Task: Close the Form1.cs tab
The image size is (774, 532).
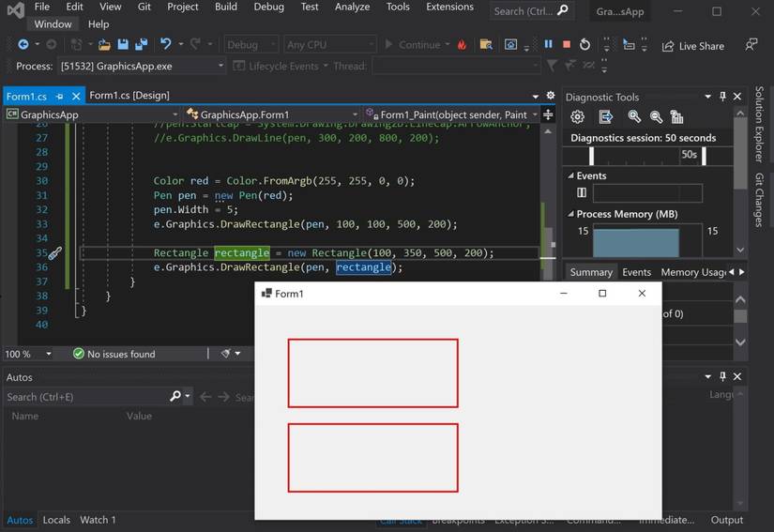Action: (x=76, y=97)
